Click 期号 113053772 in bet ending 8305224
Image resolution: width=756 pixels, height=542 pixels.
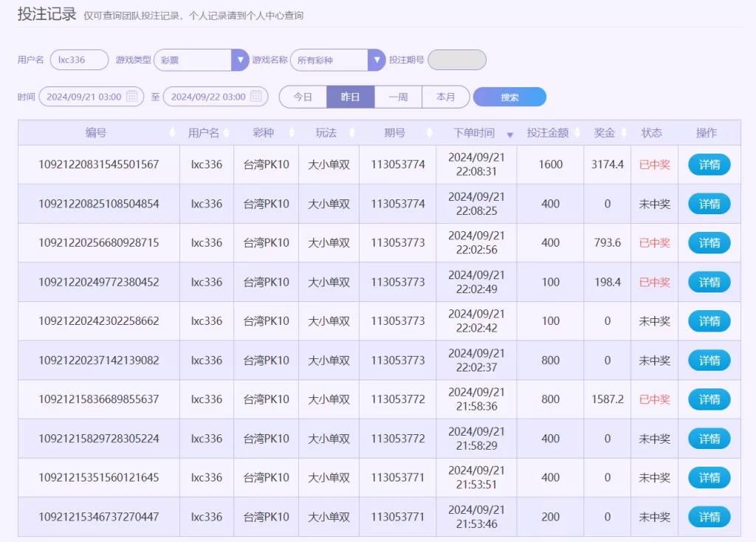coord(398,439)
